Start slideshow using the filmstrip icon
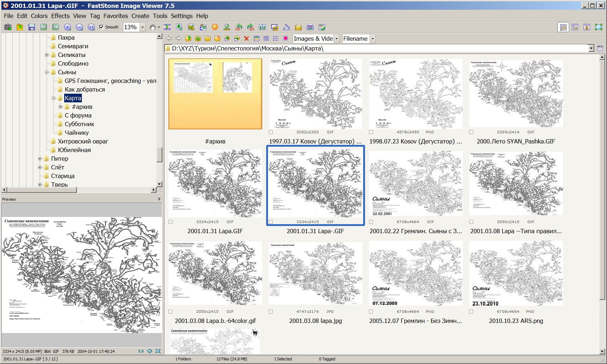The width and height of the screenshot is (607, 364). pos(167,27)
